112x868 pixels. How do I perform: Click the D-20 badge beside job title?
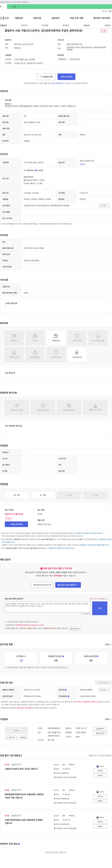(104, 31)
